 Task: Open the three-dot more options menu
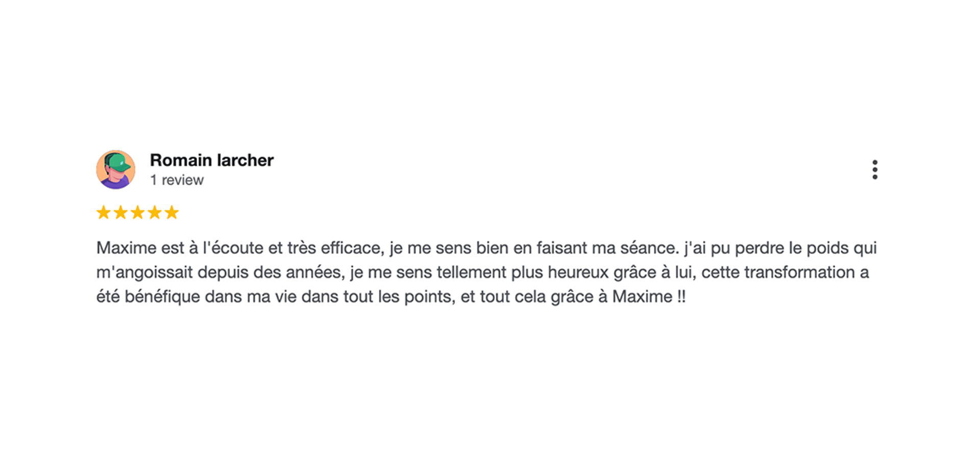[x=875, y=170]
